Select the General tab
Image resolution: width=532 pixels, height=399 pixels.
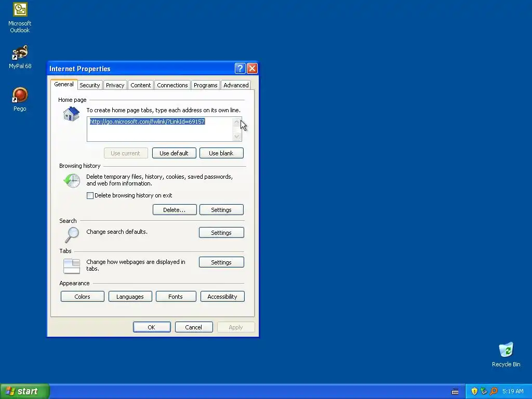tap(64, 84)
